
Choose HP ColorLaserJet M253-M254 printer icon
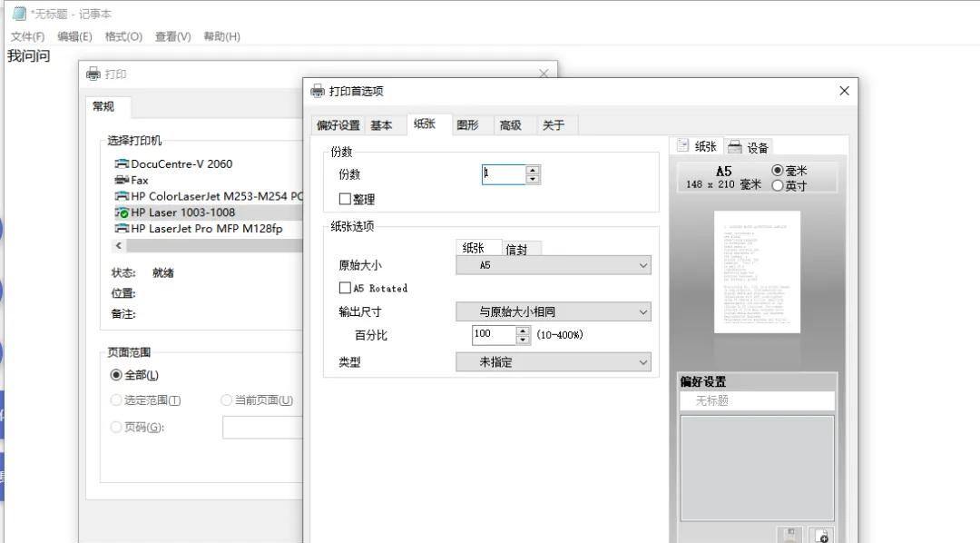(x=122, y=196)
